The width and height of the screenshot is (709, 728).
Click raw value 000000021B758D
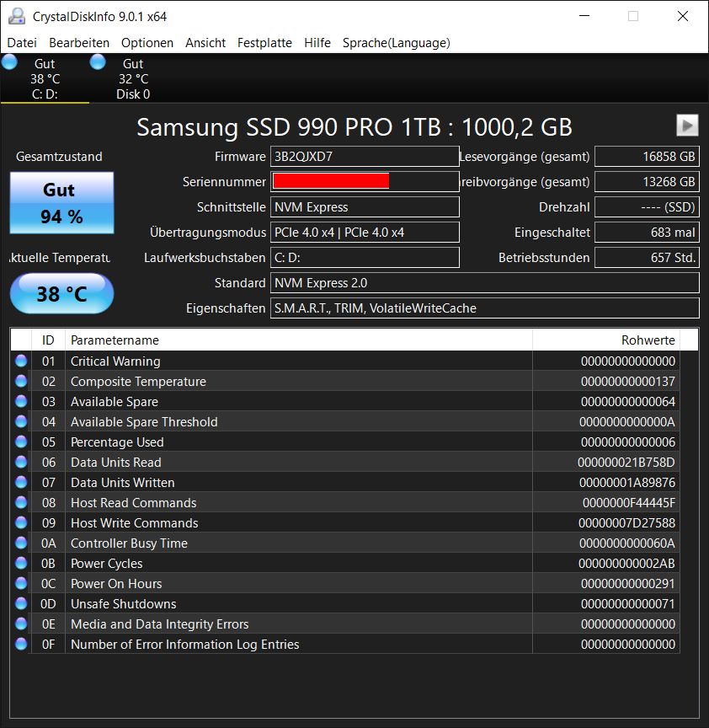pos(626,462)
